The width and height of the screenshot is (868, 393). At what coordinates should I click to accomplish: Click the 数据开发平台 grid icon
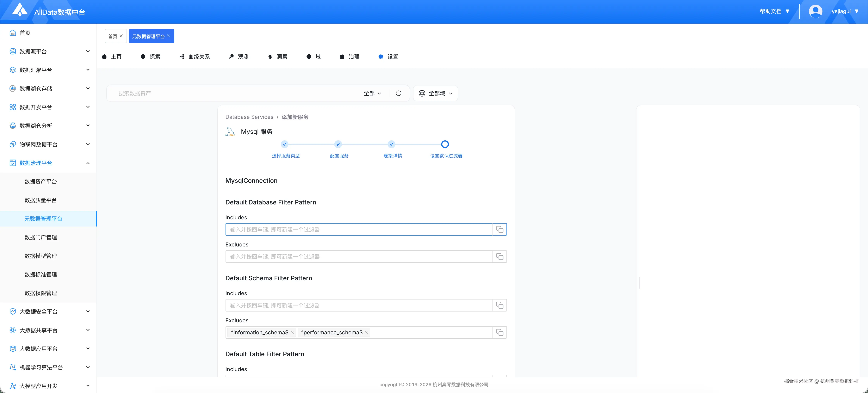pyautogui.click(x=13, y=107)
